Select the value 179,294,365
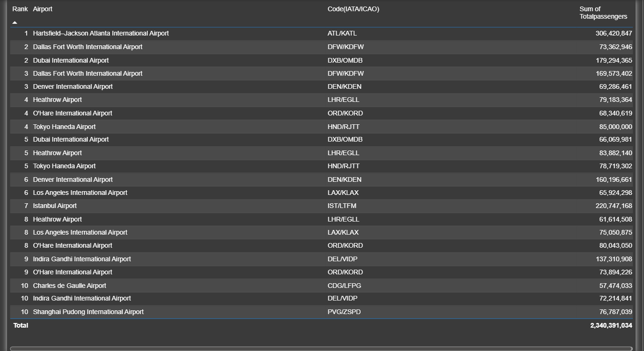Viewport: 644px width, 351px height. (614, 60)
